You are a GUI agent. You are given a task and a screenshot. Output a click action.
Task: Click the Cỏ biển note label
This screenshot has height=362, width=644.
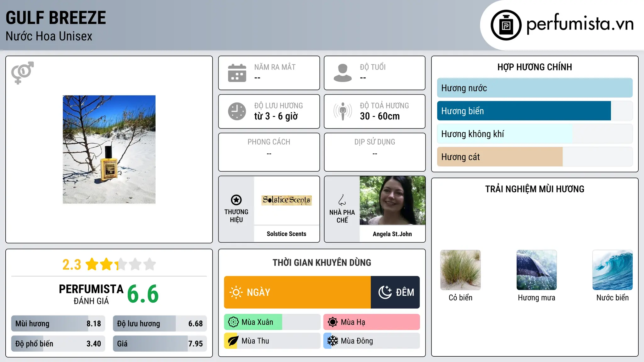pyautogui.click(x=460, y=298)
